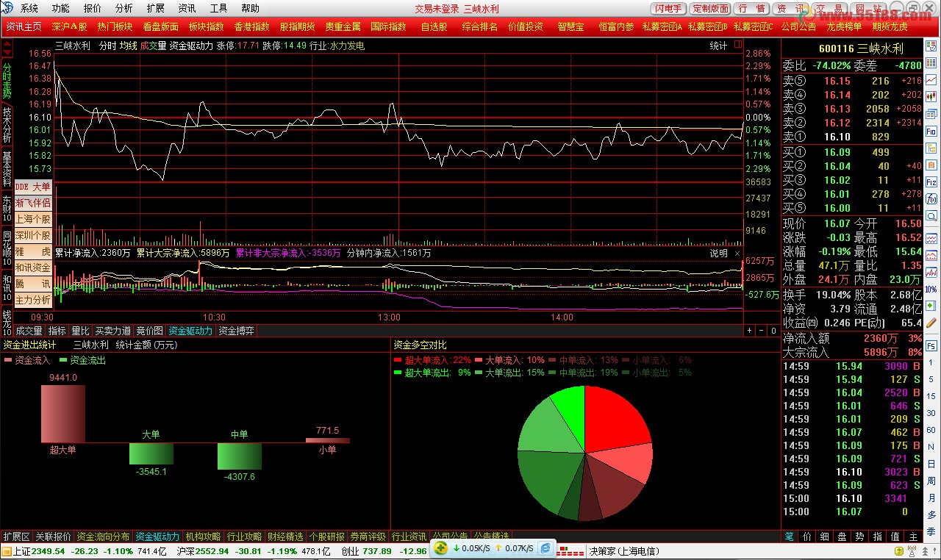The image size is (941, 560).
Task: Switch to quarterly 季 period
Action: [x=931, y=531]
